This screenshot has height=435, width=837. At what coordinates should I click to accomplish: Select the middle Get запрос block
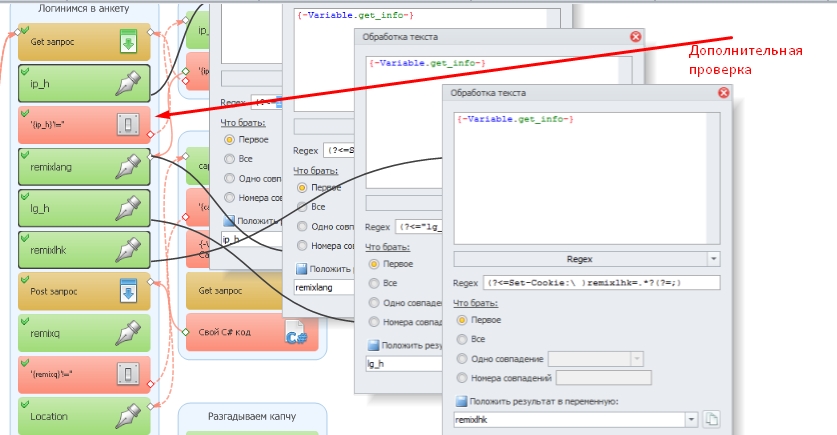(x=234, y=291)
